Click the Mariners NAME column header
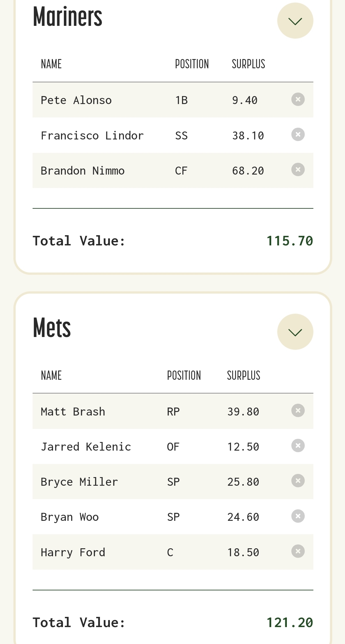The image size is (345, 644). (x=51, y=64)
